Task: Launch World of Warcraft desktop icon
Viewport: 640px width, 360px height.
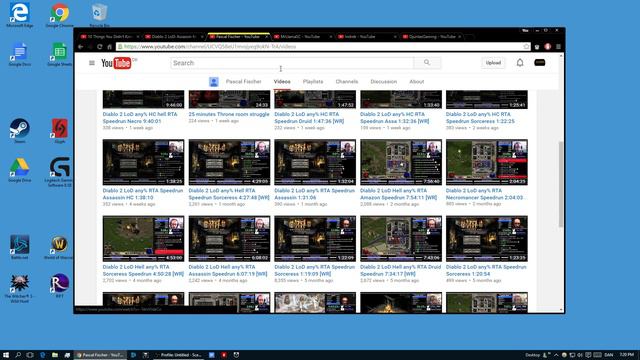Action: (60, 247)
